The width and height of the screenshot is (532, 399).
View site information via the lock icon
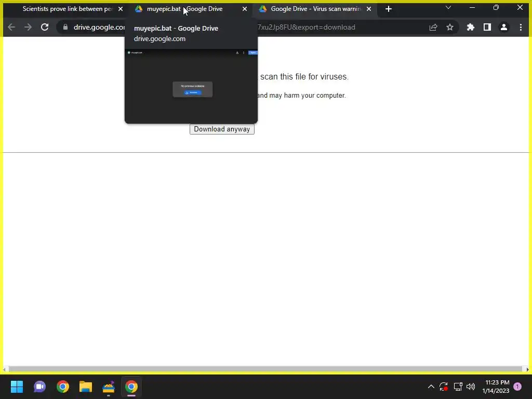click(65, 27)
